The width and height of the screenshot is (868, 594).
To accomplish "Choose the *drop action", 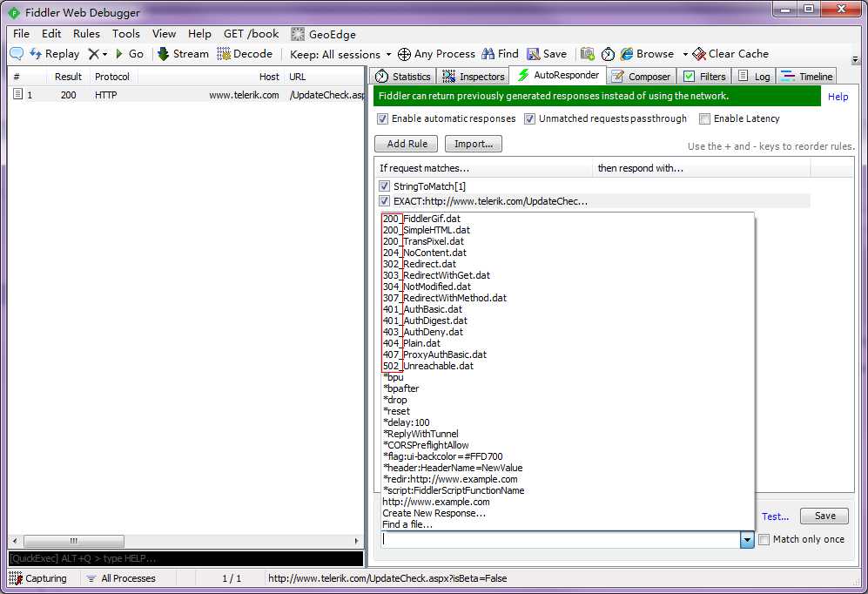I will coord(394,400).
